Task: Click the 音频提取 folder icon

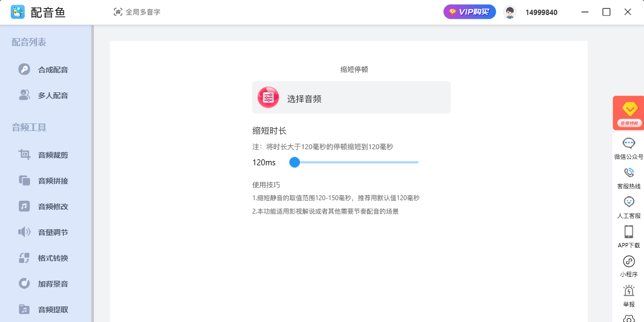Action: 24,309
